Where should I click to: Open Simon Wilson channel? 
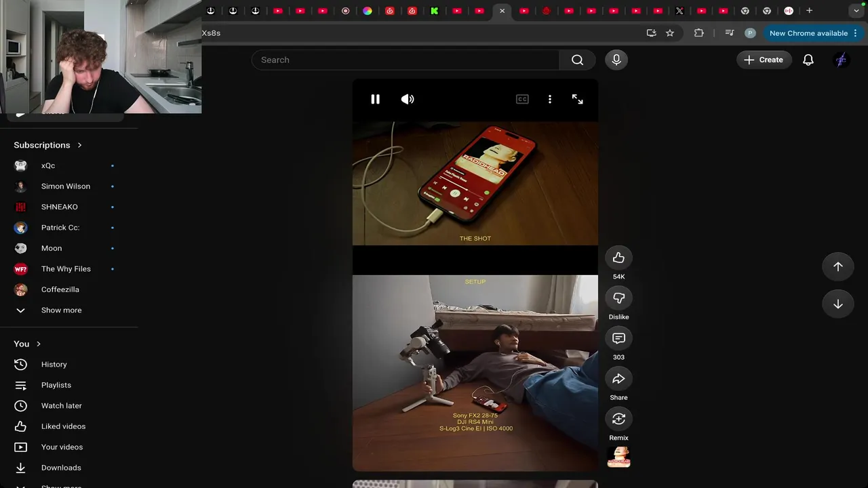coord(66,186)
